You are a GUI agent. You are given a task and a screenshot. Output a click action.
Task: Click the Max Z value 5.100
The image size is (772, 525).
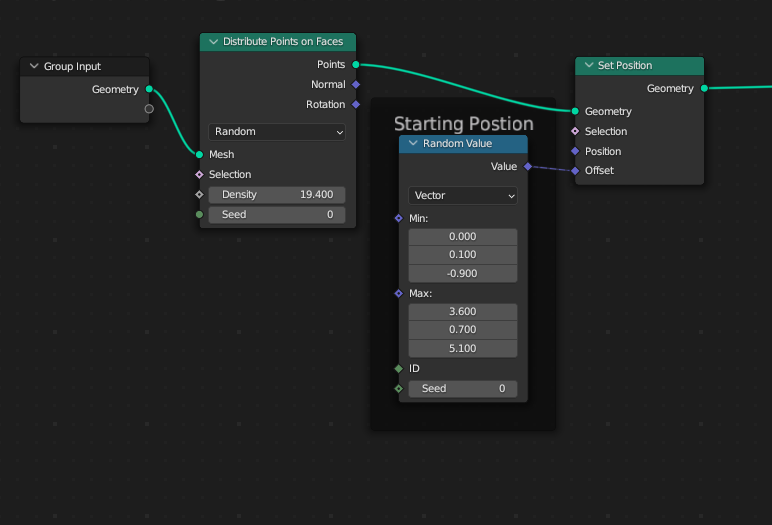pyautogui.click(x=463, y=348)
